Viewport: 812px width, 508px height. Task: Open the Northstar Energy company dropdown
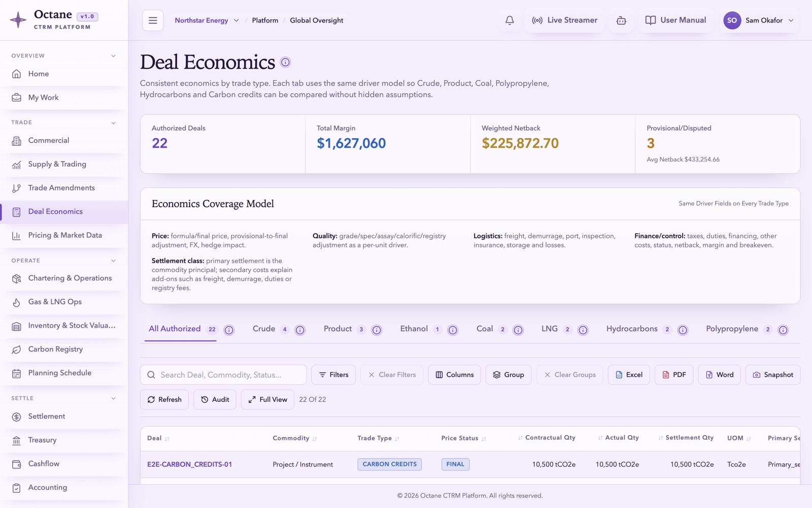[207, 20]
